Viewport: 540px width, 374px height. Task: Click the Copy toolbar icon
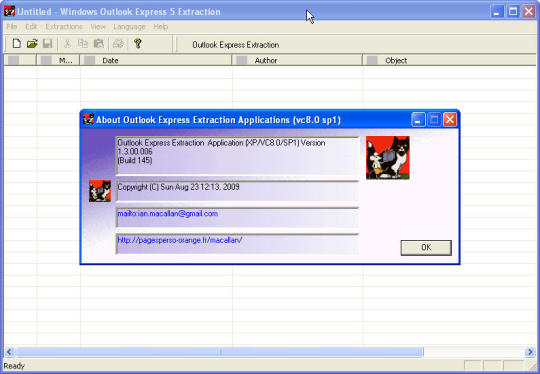coord(83,44)
